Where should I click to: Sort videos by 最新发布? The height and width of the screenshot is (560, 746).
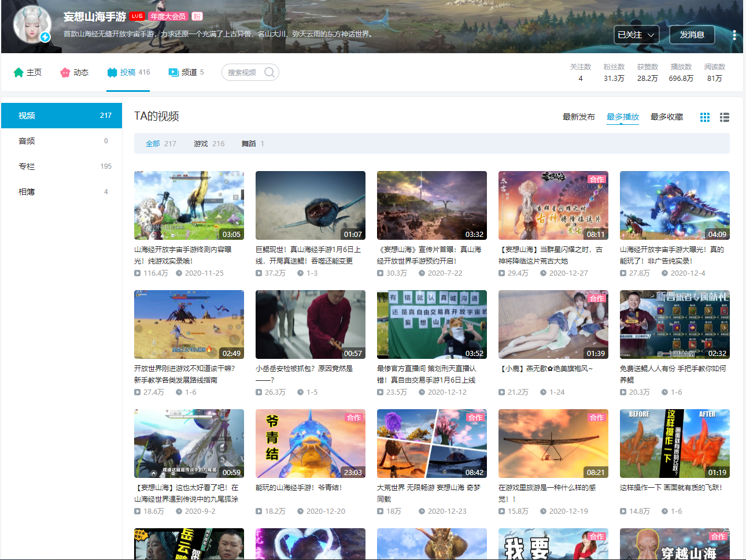coord(579,117)
